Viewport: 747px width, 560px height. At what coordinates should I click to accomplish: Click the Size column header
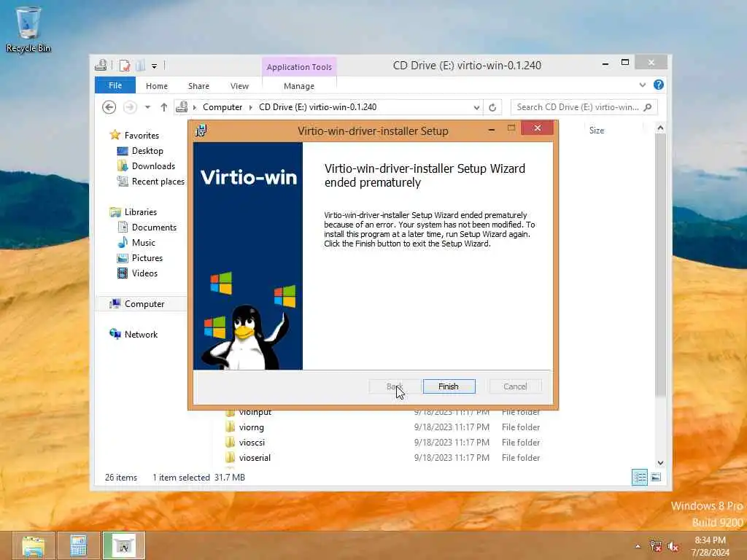click(x=597, y=130)
